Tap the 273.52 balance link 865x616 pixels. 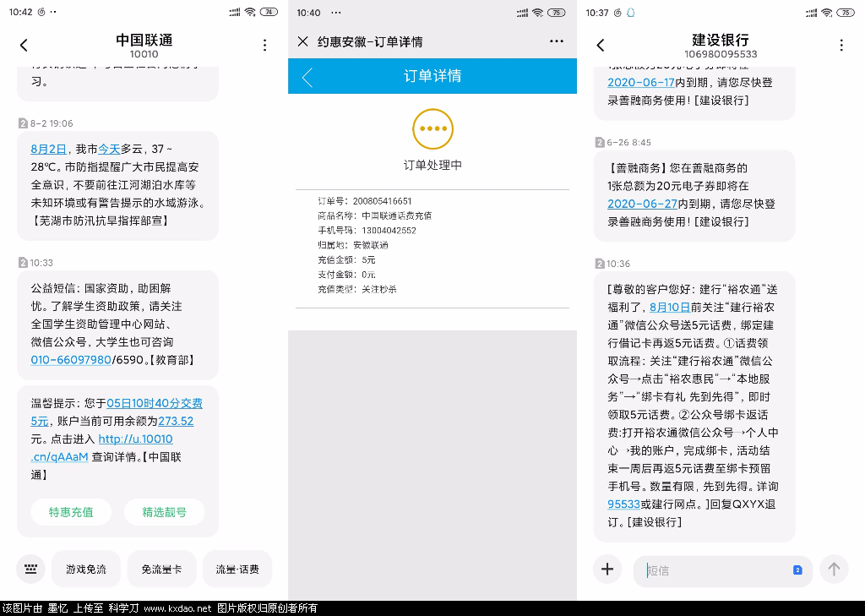pyautogui.click(x=176, y=421)
